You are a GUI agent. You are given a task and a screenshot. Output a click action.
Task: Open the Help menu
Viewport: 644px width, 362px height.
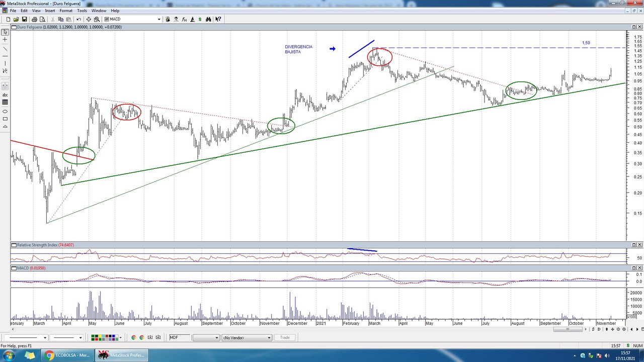tap(115, 11)
